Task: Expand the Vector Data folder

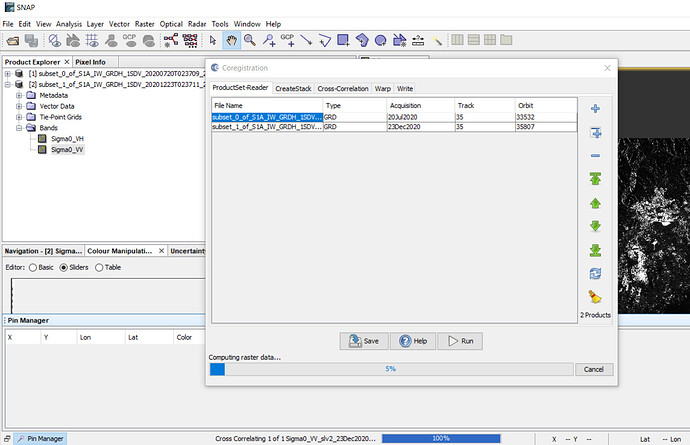Action: click(19, 106)
